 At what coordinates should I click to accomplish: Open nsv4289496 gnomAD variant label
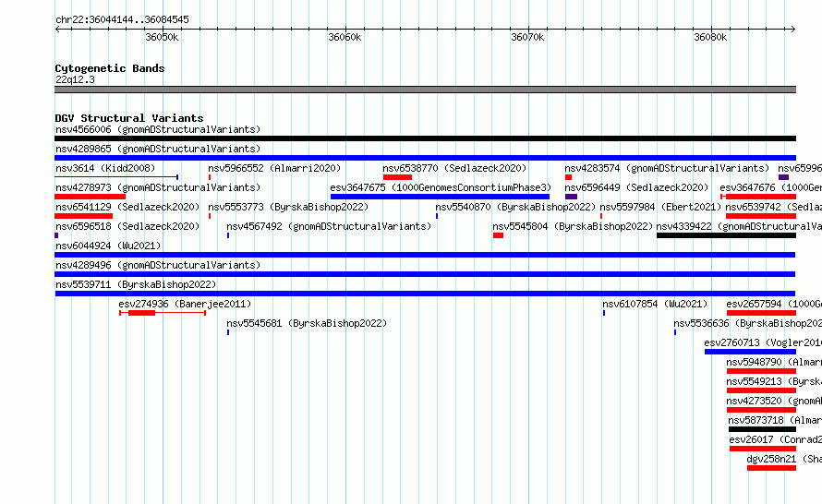pos(158,265)
